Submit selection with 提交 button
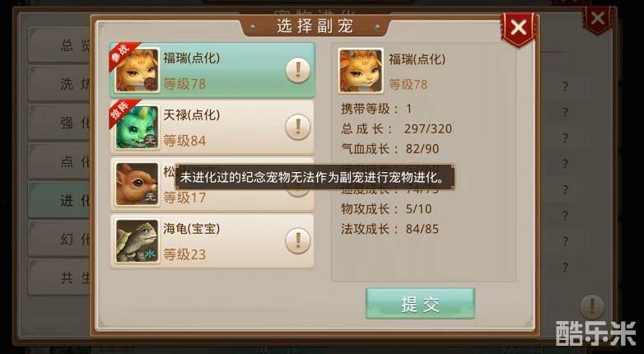 tap(420, 304)
